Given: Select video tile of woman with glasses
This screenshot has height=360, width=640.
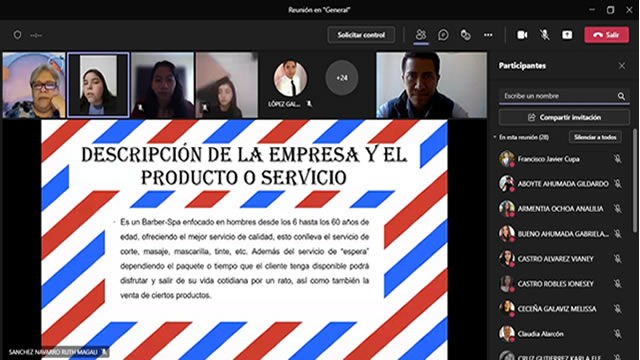Looking at the screenshot, I should pos(34,85).
